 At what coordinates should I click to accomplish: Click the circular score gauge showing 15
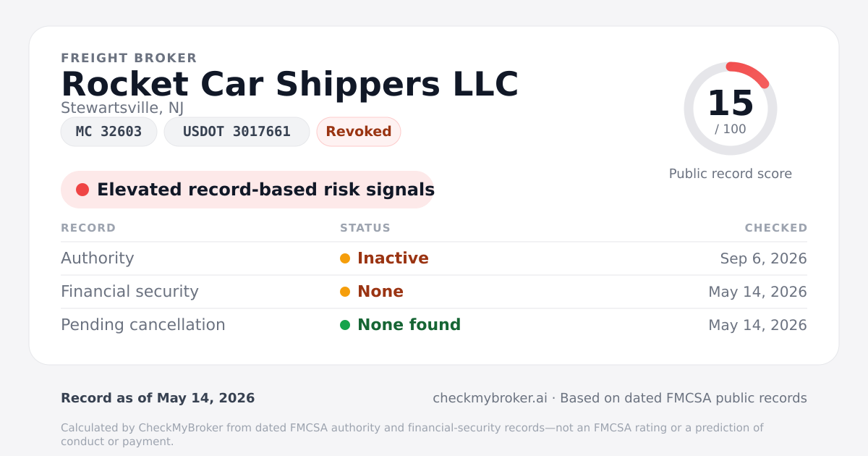(731, 109)
